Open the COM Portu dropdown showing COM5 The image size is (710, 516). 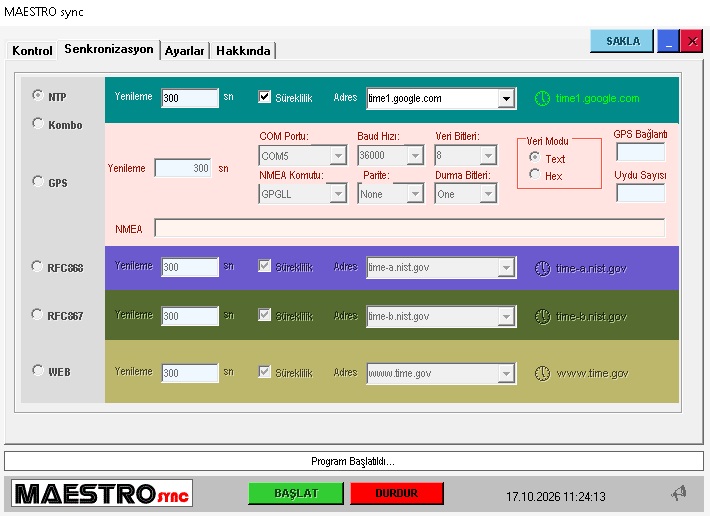click(x=338, y=156)
